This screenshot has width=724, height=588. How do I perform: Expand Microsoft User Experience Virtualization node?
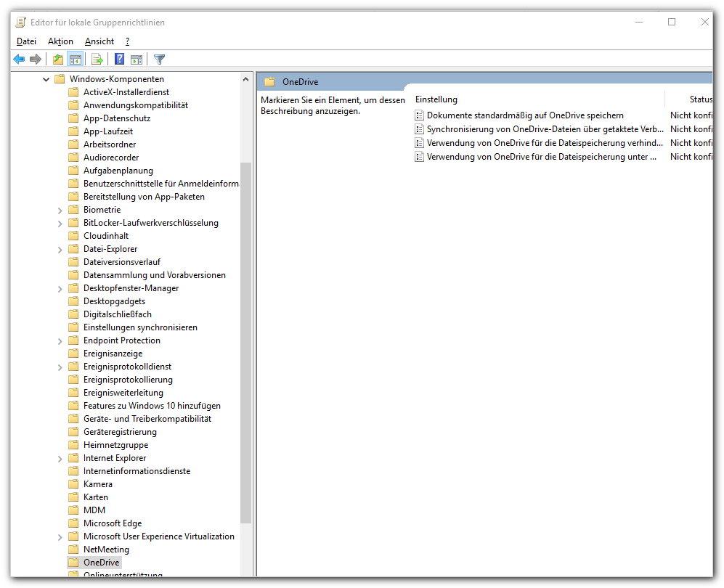tap(60, 537)
